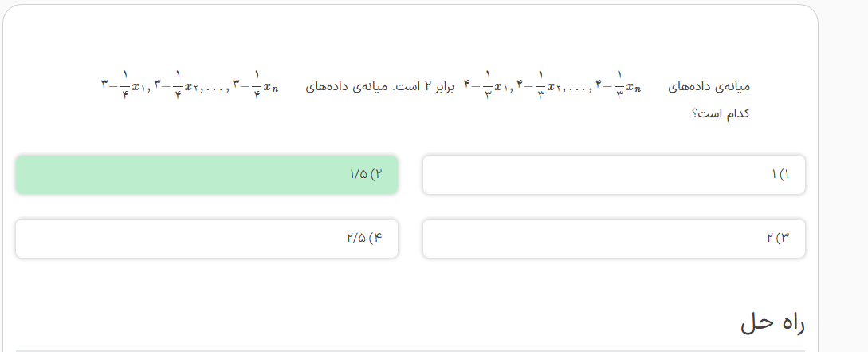868x352 pixels.
Task: Choose answer option 3 with value ۲
Action: tap(613, 239)
